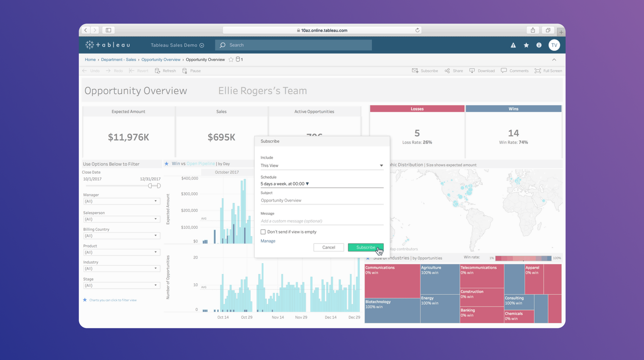
Task: Open the Manager filter dropdown
Action: [x=121, y=201]
